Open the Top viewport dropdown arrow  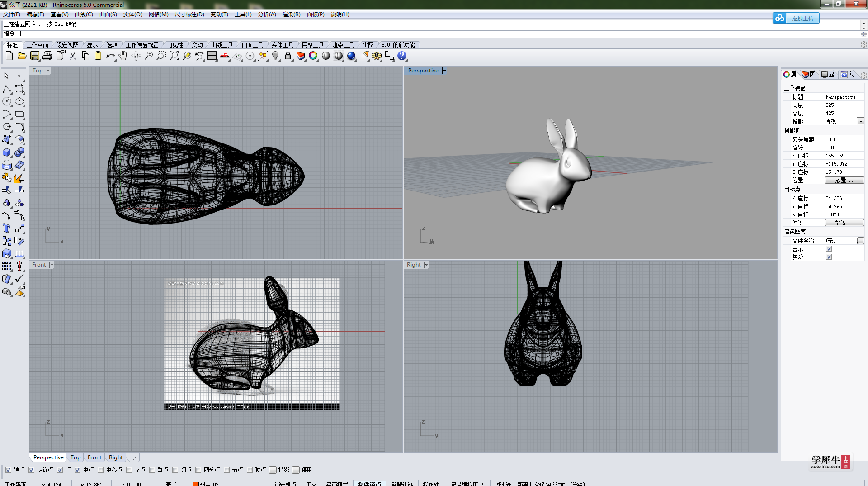click(x=48, y=71)
